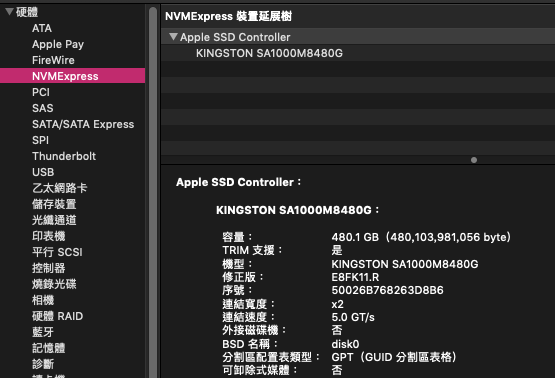Click the 修正版 label

click(x=243, y=277)
